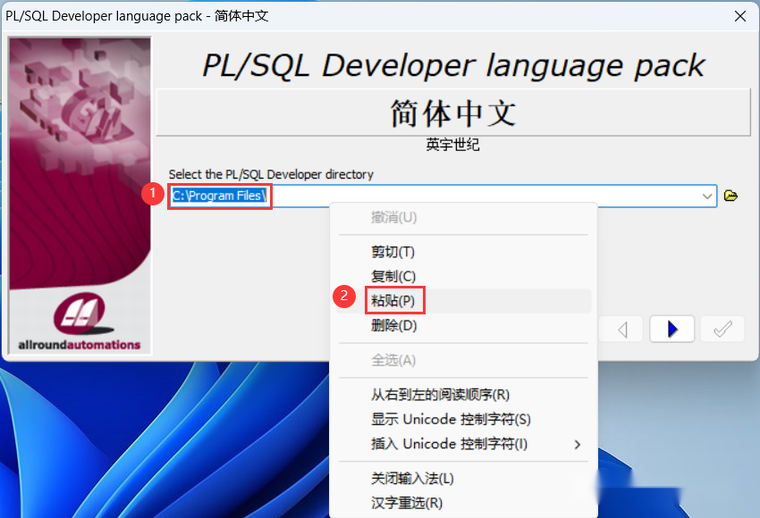Open the folder browse icon
This screenshot has height=518, width=760.
tap(730, 196)
